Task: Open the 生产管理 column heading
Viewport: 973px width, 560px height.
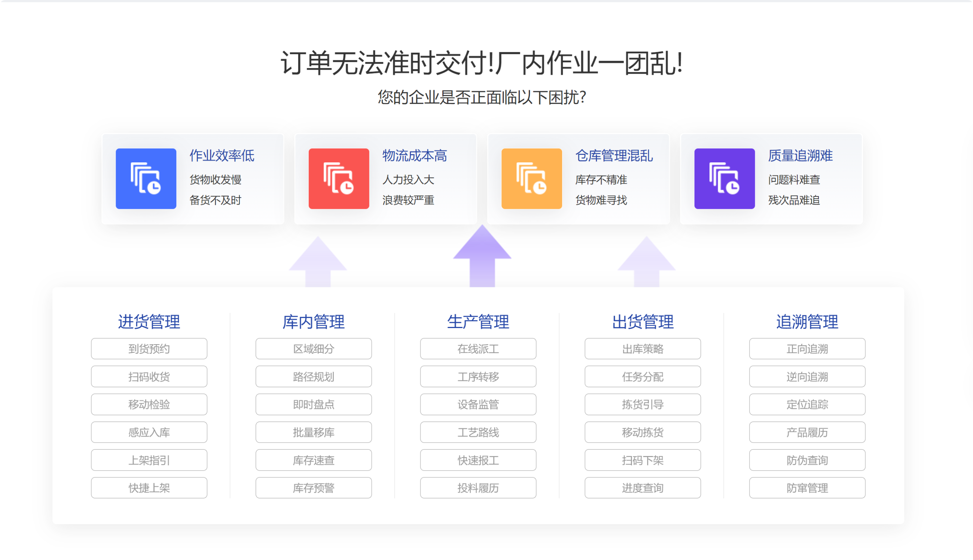Action: click(x=478, y=322)
